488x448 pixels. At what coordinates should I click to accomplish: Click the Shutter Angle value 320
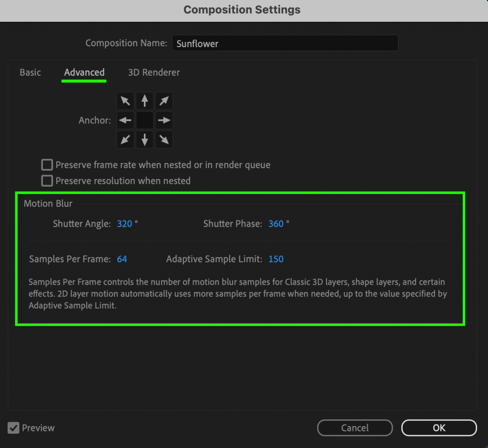(124, 224)
